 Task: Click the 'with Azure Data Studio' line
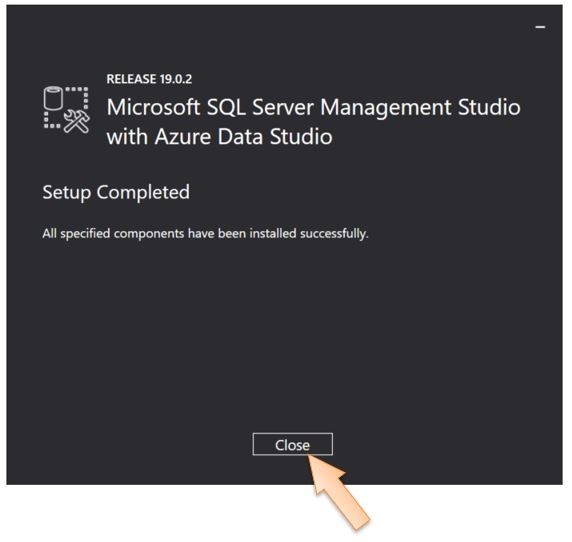tap(220, 137)
